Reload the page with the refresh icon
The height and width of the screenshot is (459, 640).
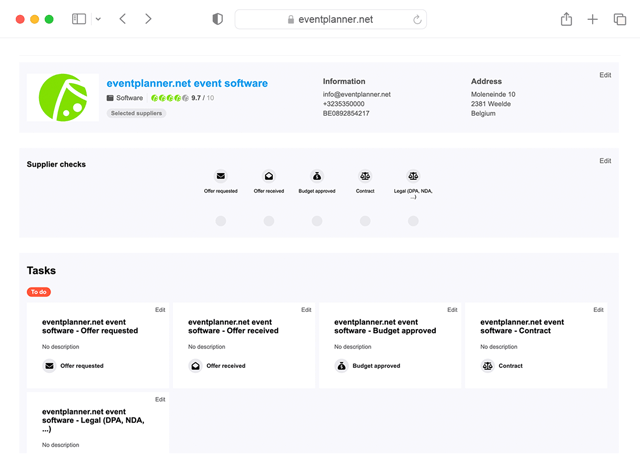(x=417, y=19)
